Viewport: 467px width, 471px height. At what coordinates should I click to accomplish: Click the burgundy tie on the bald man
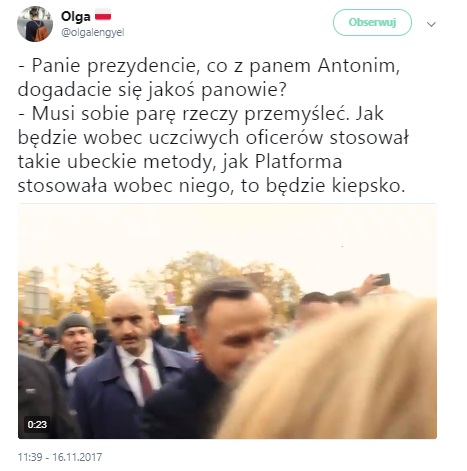click(x=144, y=378)
